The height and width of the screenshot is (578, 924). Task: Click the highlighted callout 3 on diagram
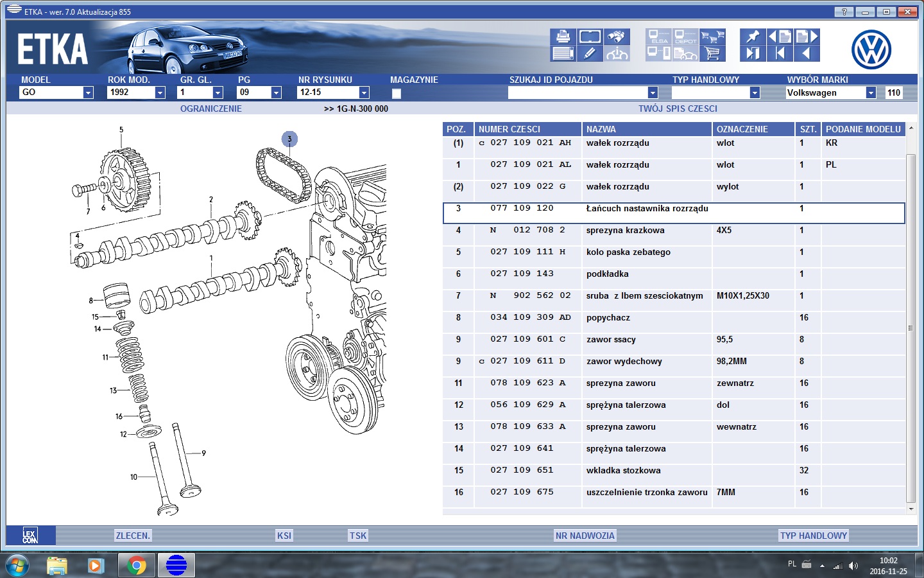click(289, 139)
